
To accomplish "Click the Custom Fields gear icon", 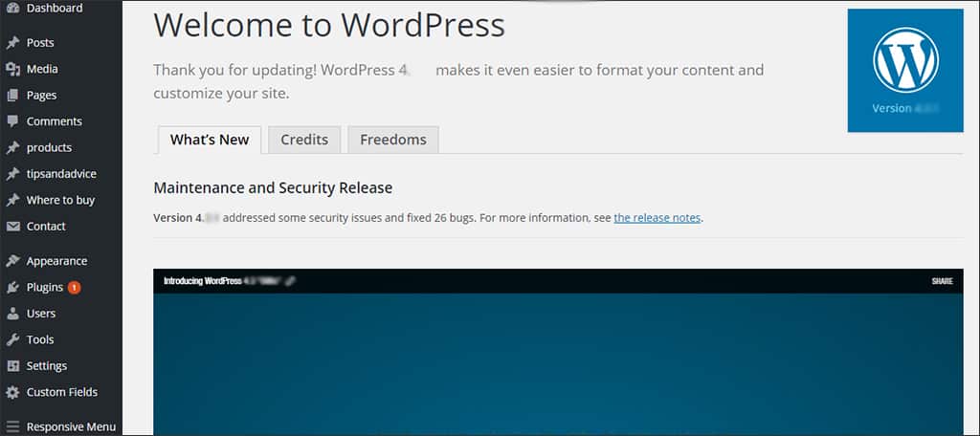I will pyautogui.click(x=12, y=392).
